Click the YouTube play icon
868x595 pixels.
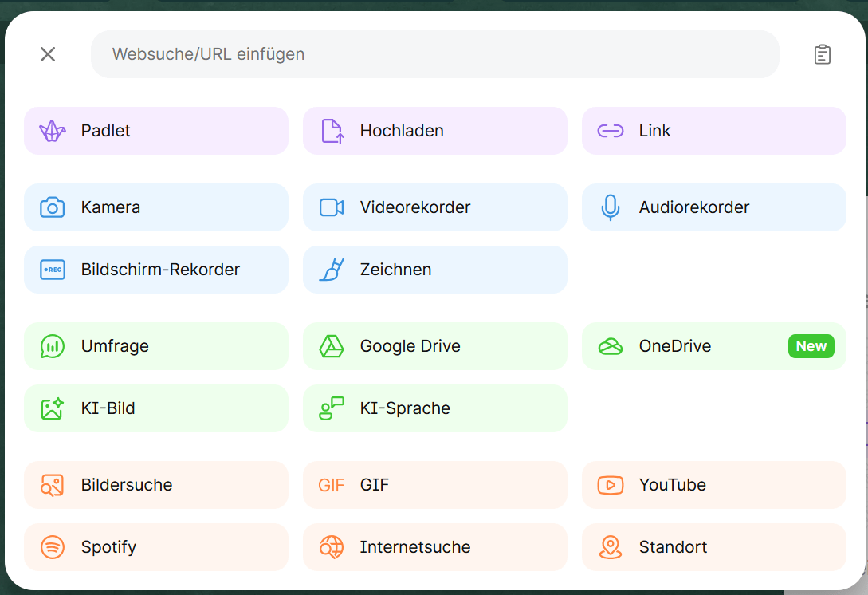click(610, 485)
